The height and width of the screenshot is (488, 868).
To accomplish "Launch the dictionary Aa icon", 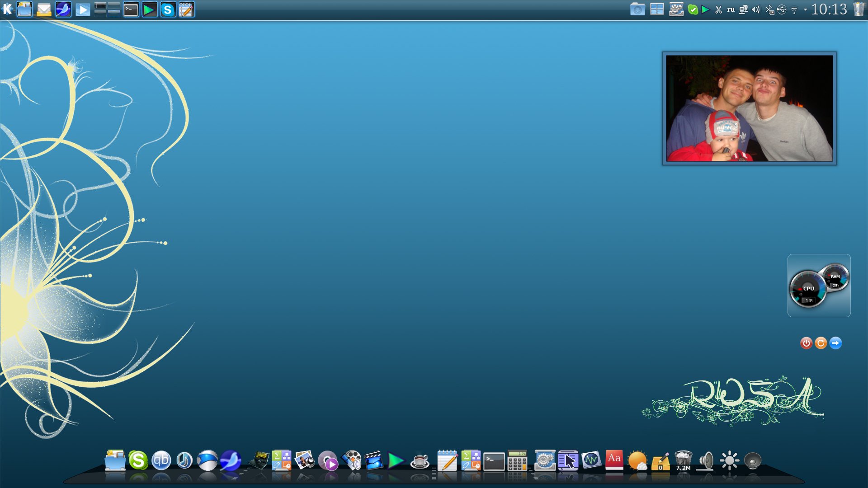I will (x=614, y=460).
